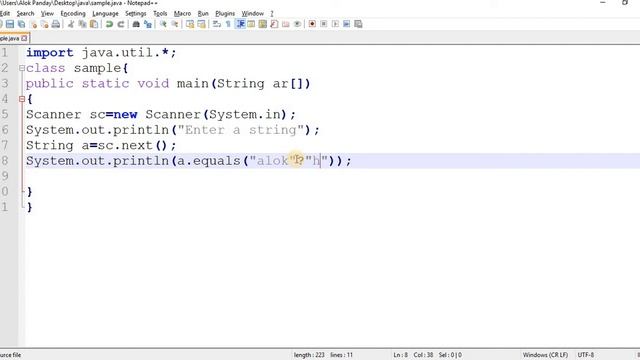
Task: Open the Macro menu
Action: click(x=182, y=13)
